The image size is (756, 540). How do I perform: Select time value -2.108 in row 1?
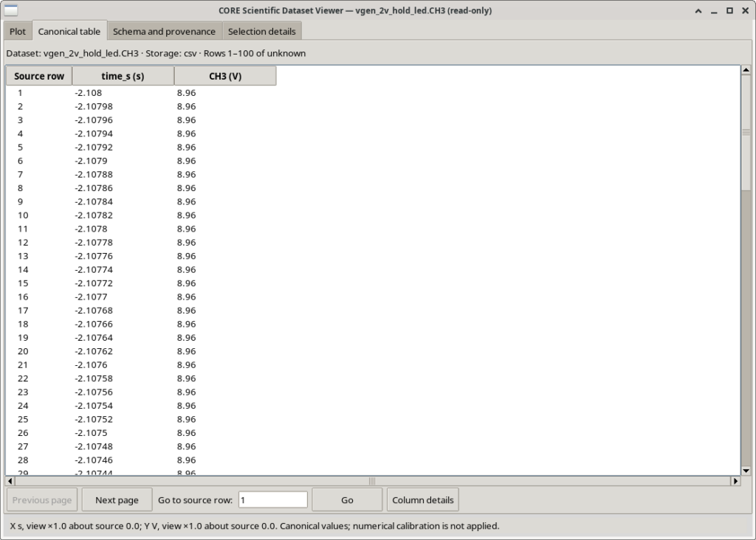[89, 92]
